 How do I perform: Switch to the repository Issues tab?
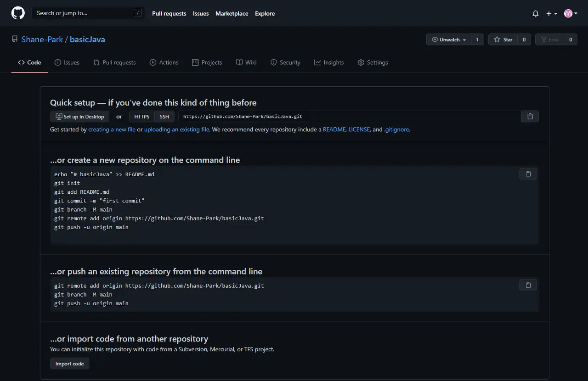tap(67, 62)
